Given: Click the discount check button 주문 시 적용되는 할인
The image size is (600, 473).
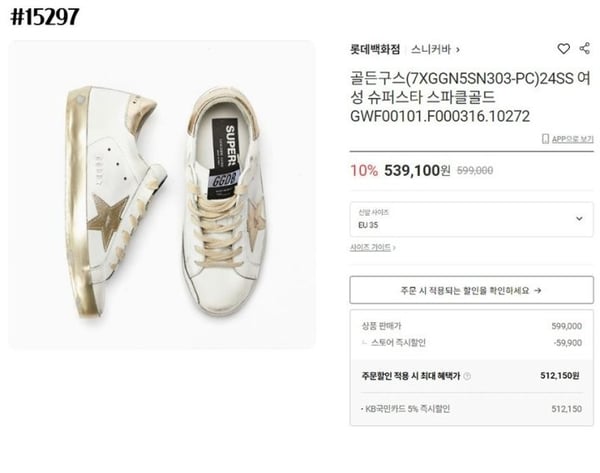Looking at the screenshot, I should pyautogui.click(x=471, y=290).
